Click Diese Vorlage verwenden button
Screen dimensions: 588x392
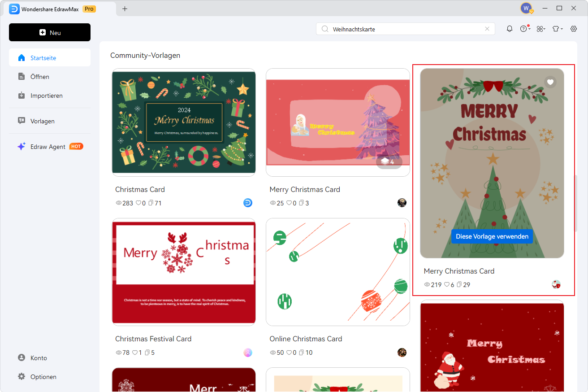492,236
